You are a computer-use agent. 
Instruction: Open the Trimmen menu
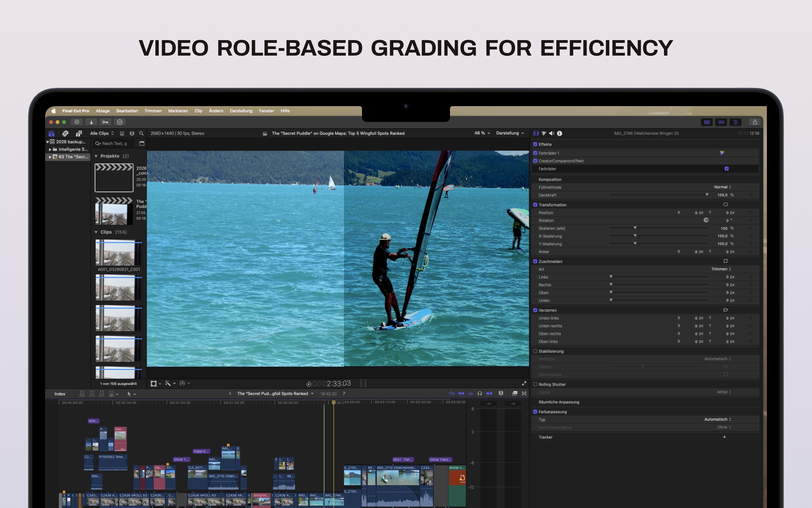pyautogui.click(x=153, y=111)
